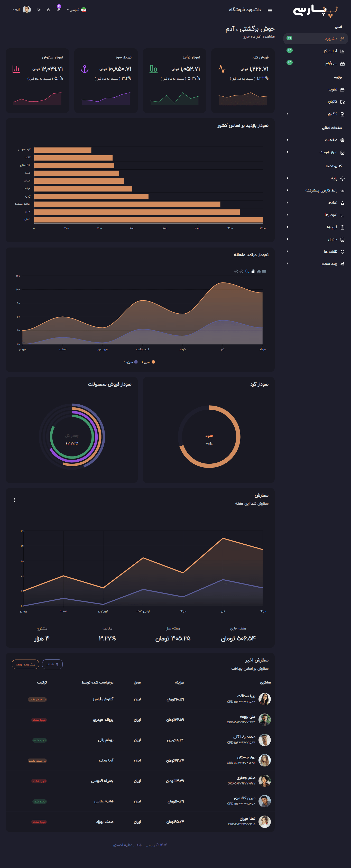The image size is (351, 868).
Task: Click zoom-in plus icon on monthly income chart
Action: 236,271
